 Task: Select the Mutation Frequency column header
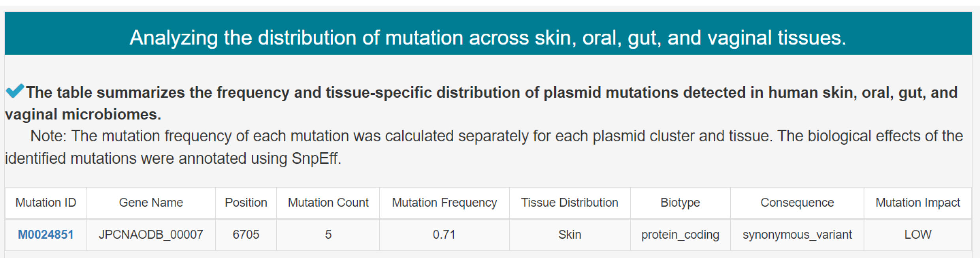coord(444,203)
